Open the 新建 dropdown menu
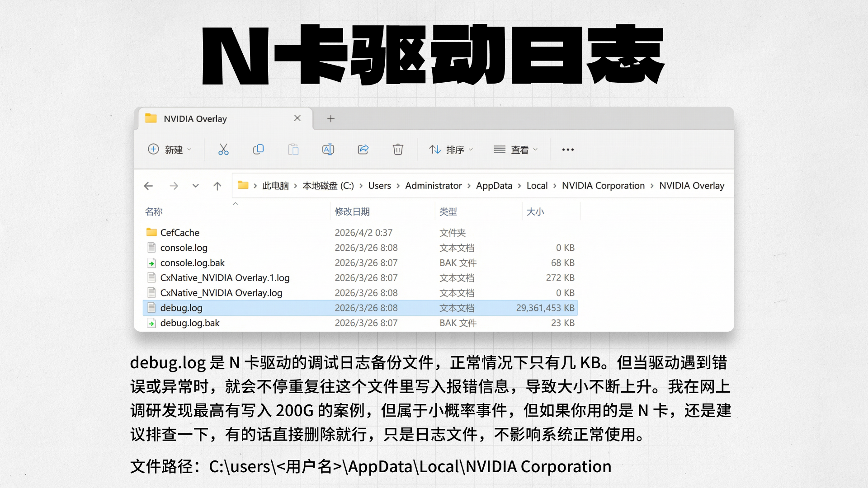The image size is (868, 488). point(170,150)
